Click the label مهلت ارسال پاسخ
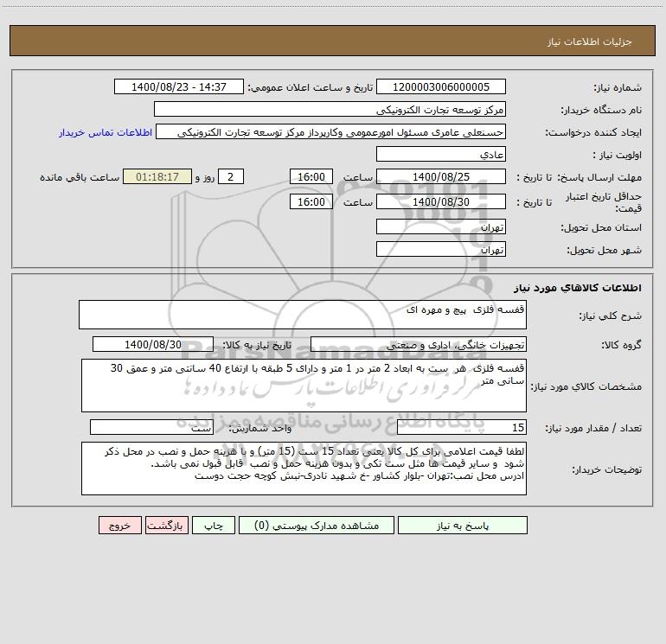The image size is (666, 644). click(599, 177)
